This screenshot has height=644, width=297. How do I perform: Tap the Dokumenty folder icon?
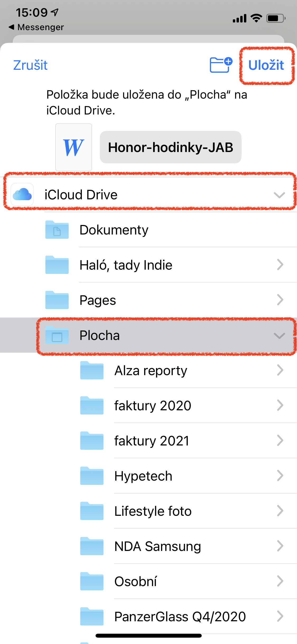(x=57, y=230)
